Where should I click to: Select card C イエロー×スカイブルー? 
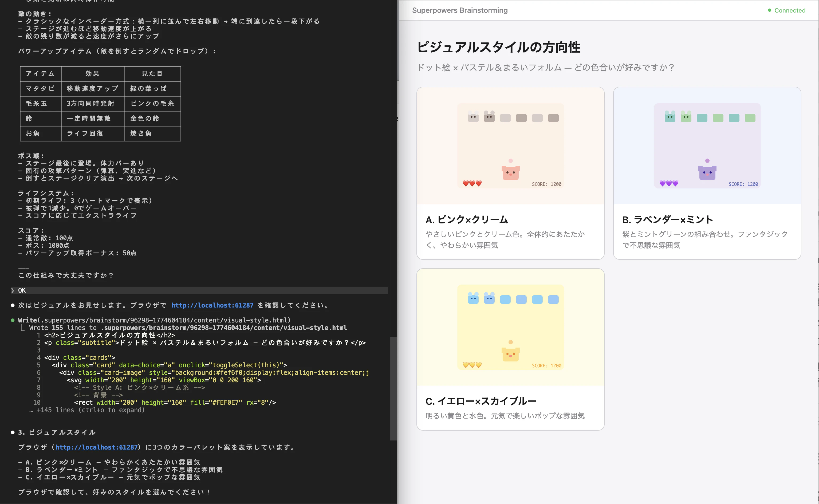pyautogui.click(x=481, y=401)
